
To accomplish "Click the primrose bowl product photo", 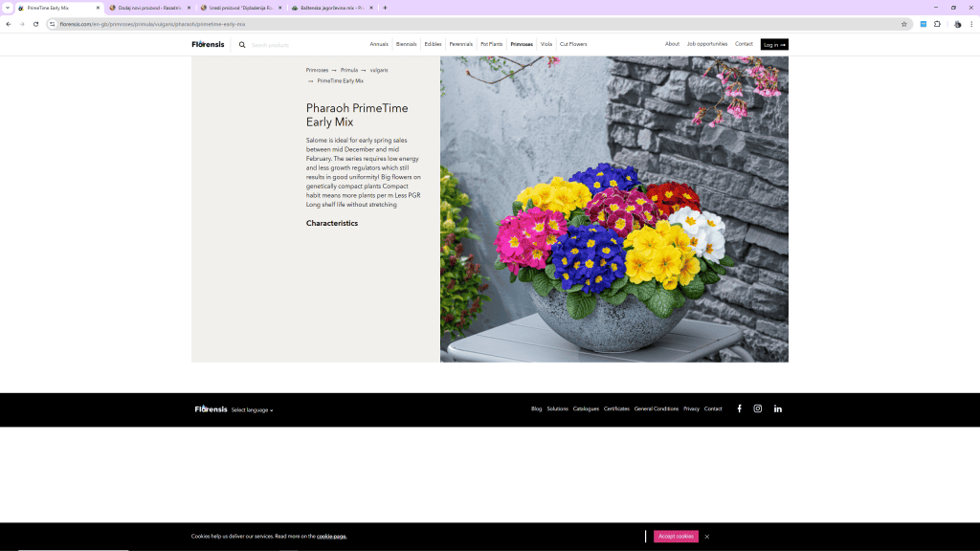I will (613, 209).
